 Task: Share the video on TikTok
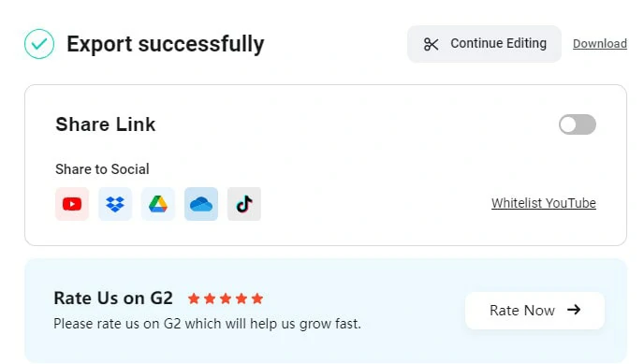(x=244, y=204)
